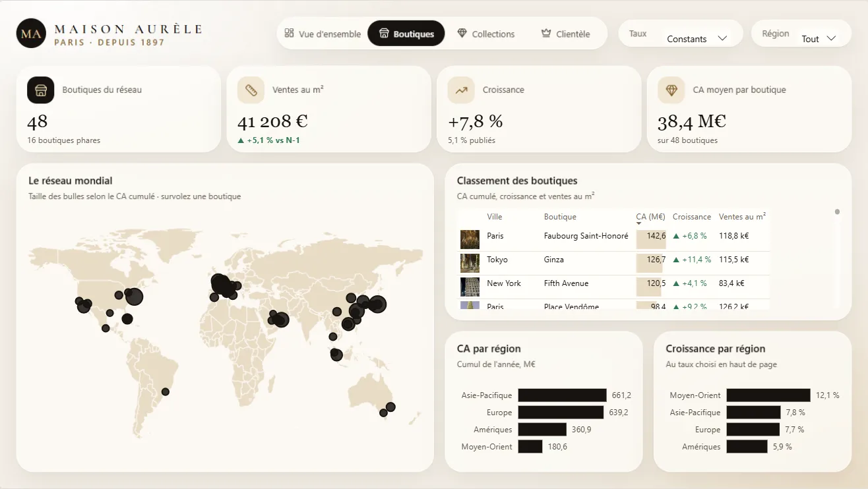Click the MA monogram logo
This screenshot has width=868, height=489.
pos(32,34)
